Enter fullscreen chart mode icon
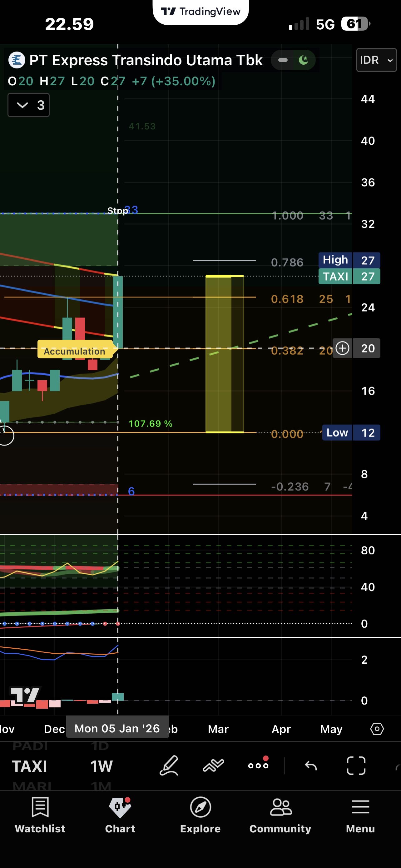Image resolution: width=401 pixels, height=868 pixels. 356,766
